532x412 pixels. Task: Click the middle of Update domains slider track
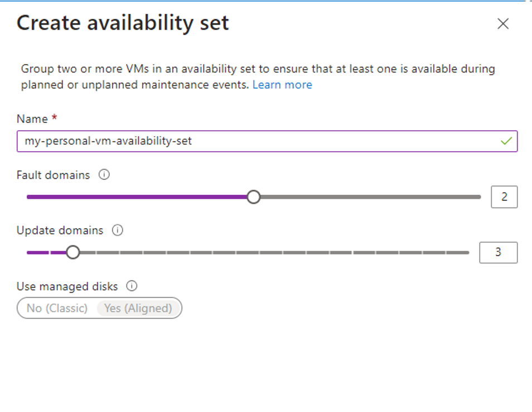point(248,252)
